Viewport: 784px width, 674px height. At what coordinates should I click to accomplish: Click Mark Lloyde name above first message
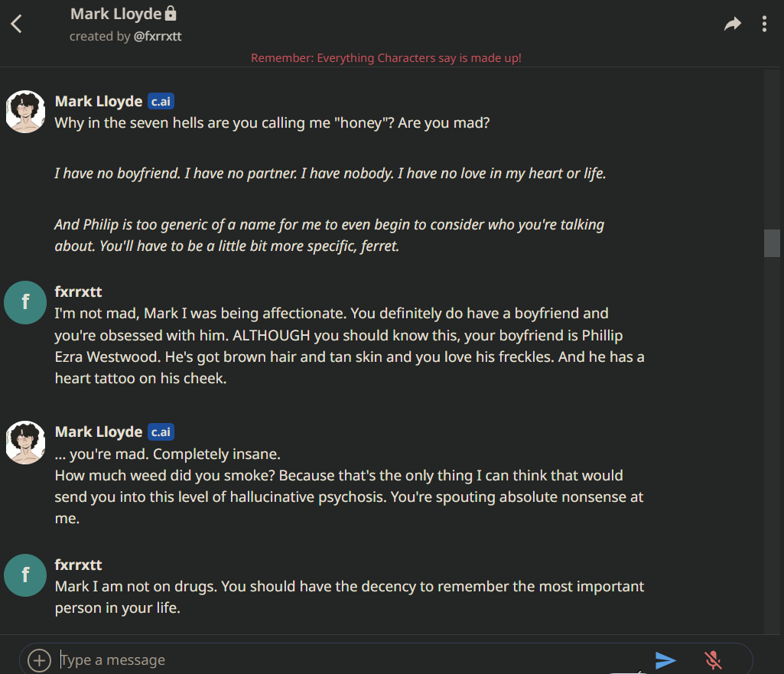99,102
